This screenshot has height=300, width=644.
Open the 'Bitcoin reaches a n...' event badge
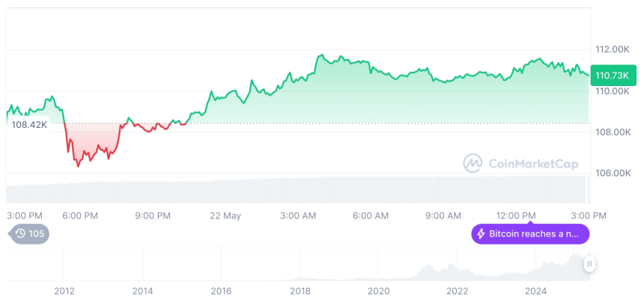(x=530, y=234)
